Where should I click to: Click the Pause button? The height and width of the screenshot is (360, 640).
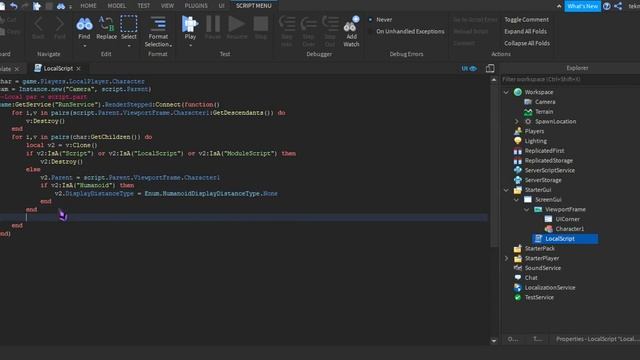[x=213, y=28]
